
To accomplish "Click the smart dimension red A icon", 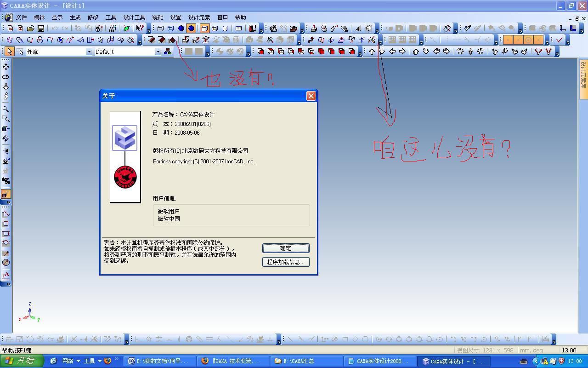I will 6,276.
